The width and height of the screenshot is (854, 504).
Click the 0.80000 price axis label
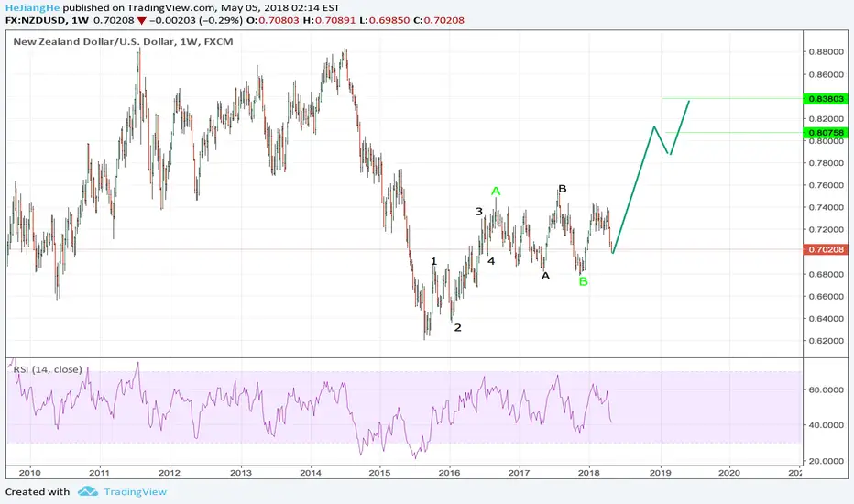[x=827, y=141]
